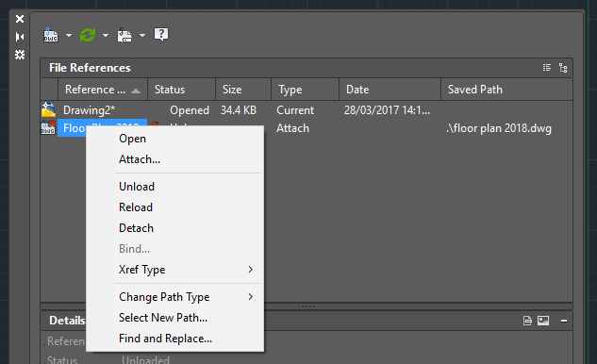Expand the Refresh dropdown arrow
This screenshot has height=364, width=597.
click(x=106, y=36)
